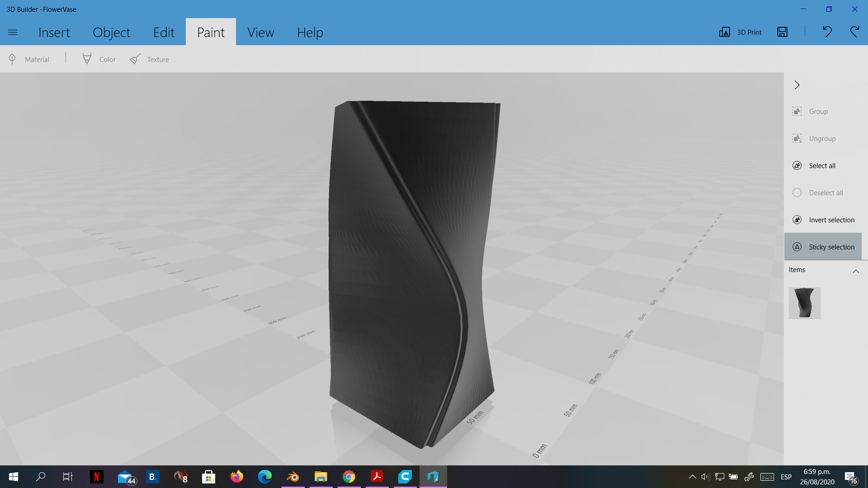Image resolution: width=868 pixels, height=488 pixels.
Task: Select the Paint tab
Action: point(211,32)
